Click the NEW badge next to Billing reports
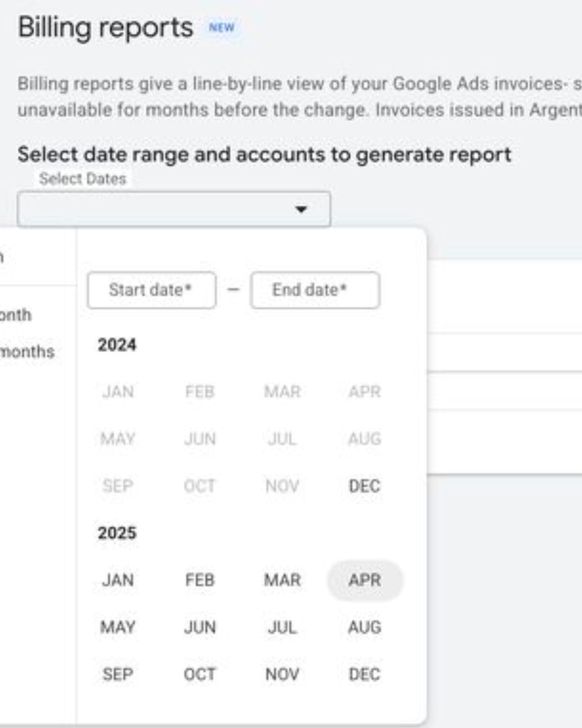 click(222, 28)
